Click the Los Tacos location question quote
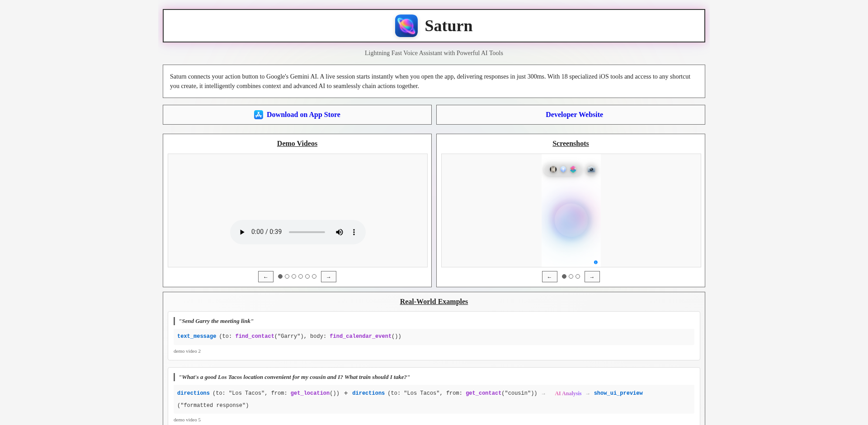Image resolution: width=868 pixels, height=425 pixels. click(x=294, y=377)
